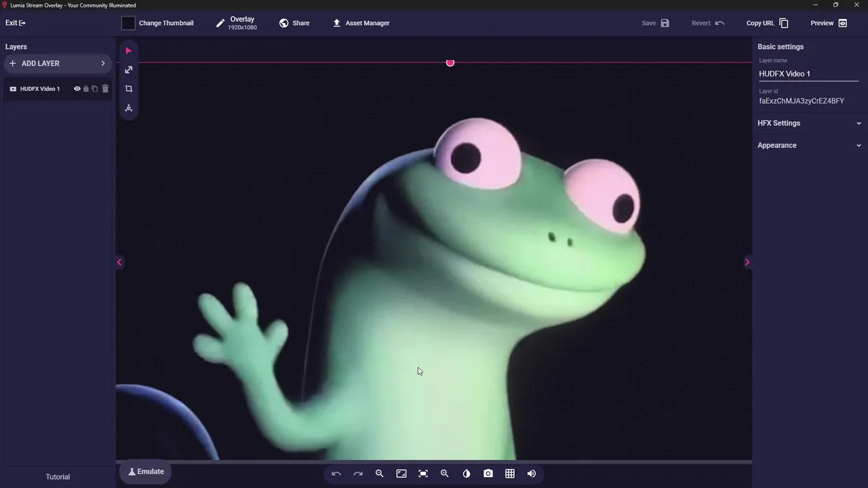Click the center focus frame icon
This screenshot has width=868, height=488.
tap(423, 474)
